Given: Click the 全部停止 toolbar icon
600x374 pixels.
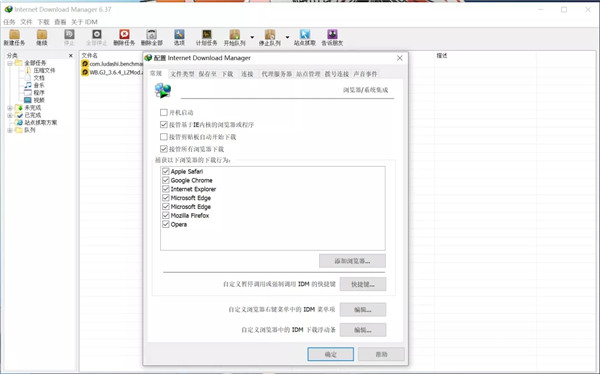Looking at the screenshot, I should tap(97, 38).
